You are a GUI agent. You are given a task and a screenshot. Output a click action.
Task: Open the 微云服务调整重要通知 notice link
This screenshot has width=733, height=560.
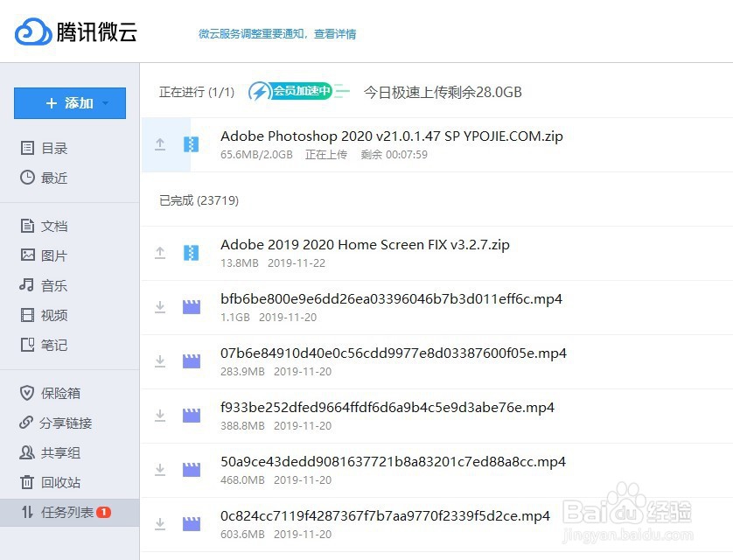point(277,34)
